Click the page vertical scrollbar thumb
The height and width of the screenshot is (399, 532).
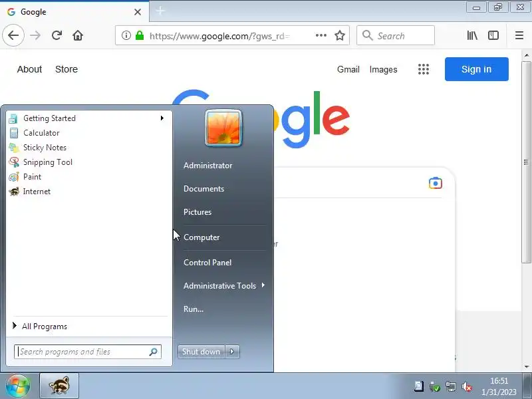tap(526, 162)
